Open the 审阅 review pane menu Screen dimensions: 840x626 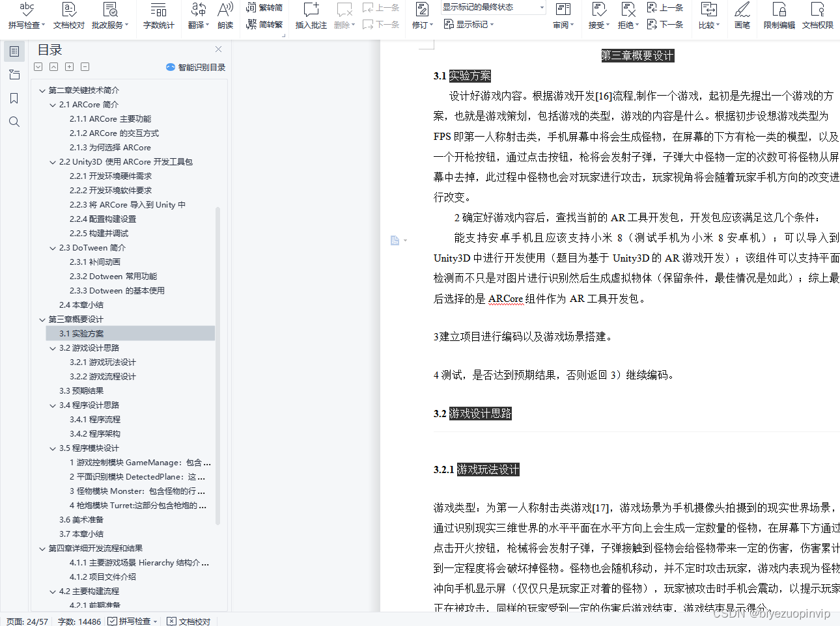[563, 16]
